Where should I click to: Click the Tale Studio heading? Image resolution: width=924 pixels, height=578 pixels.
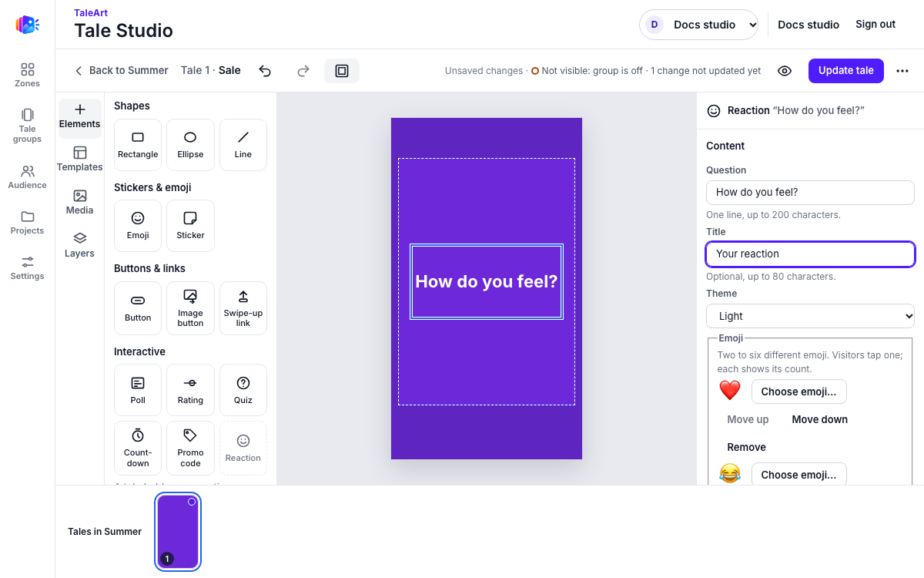pos(123,31)
